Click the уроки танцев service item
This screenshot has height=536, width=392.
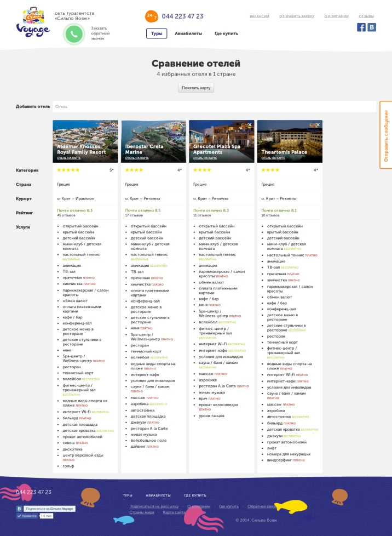point(211,415)
